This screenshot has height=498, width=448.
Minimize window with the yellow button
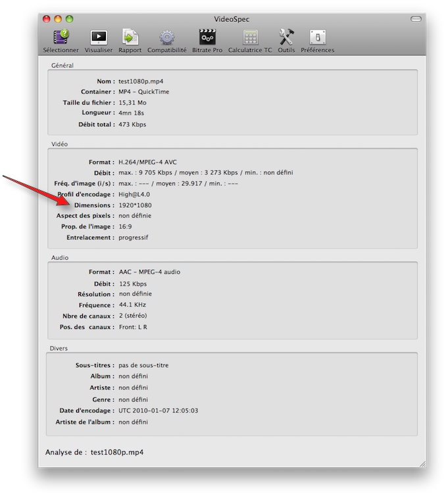click(x=58, y=19)
